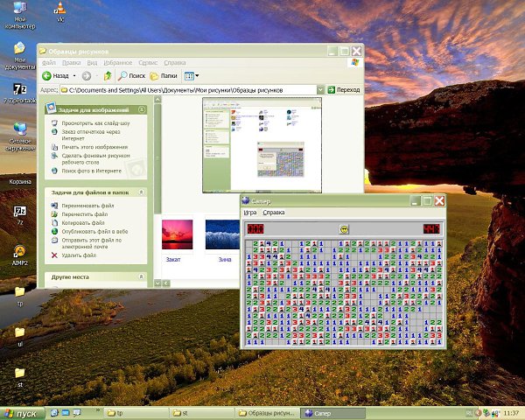Click the smiley face button in Сапер
Viewport: 525px width, 420px height.
tap(344, 229)
